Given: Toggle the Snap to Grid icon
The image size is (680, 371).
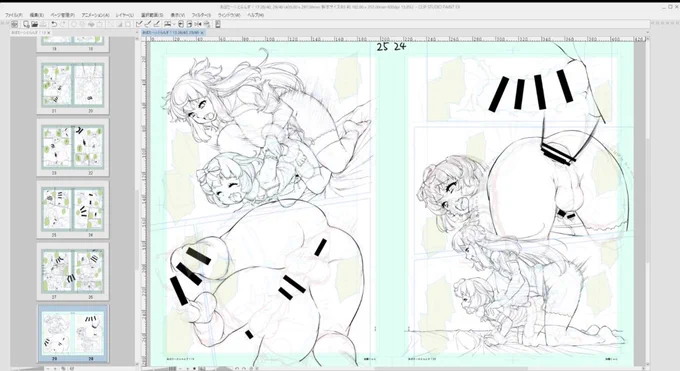Looking at the screenshot, I should (157, 24).
